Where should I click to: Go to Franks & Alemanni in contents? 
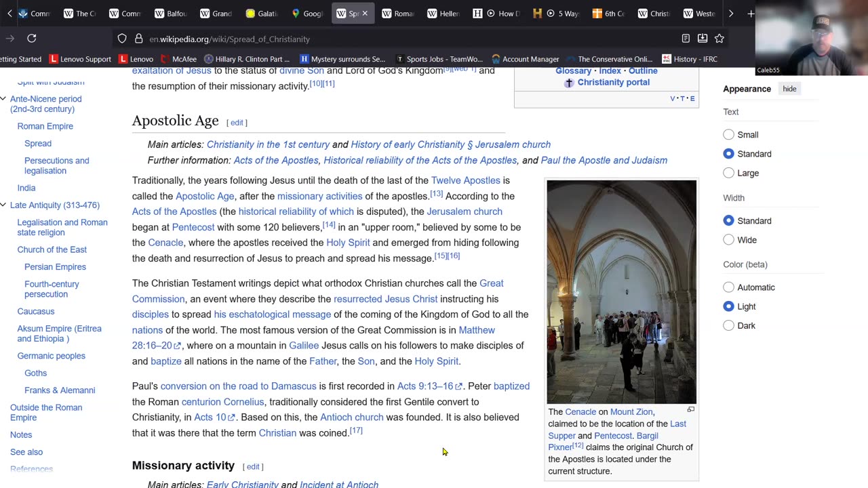(x=60, y=390)
